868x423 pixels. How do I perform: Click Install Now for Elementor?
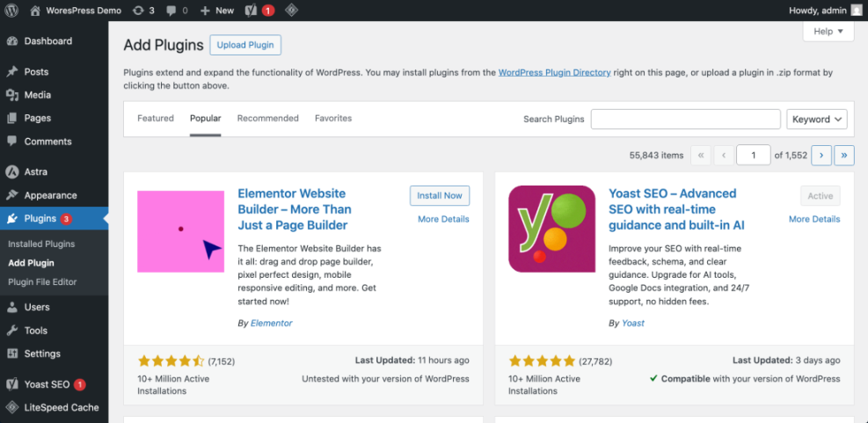[x=440, y=195]
